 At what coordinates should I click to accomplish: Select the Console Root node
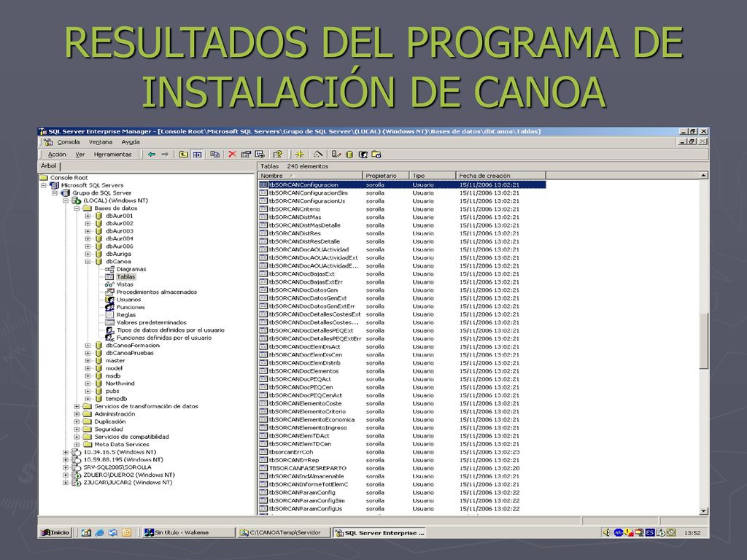pyautogui.click(x=69, y=178)
